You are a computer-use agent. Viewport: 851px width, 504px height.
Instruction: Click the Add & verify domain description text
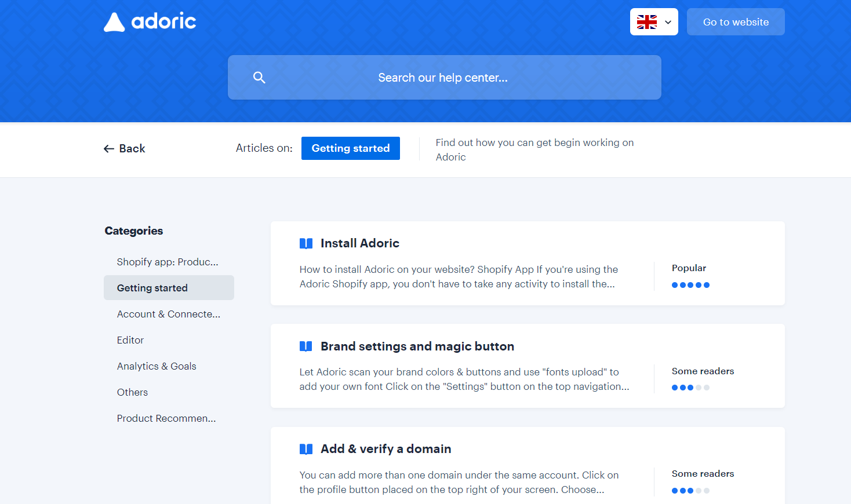pyautogui.click(x=459, y=483)
